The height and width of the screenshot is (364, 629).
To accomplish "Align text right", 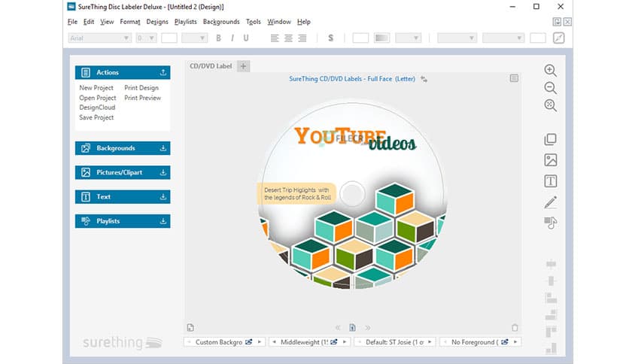I will (x=302, y=38).
